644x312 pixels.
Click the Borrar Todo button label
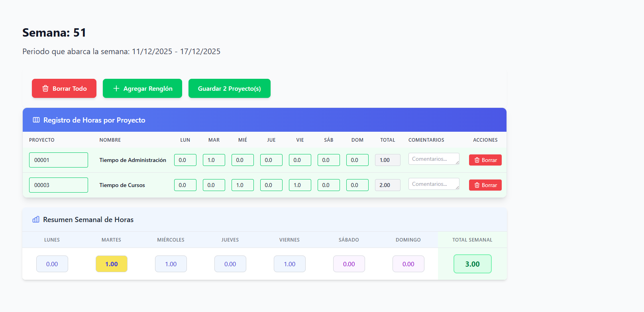[70, 88]
